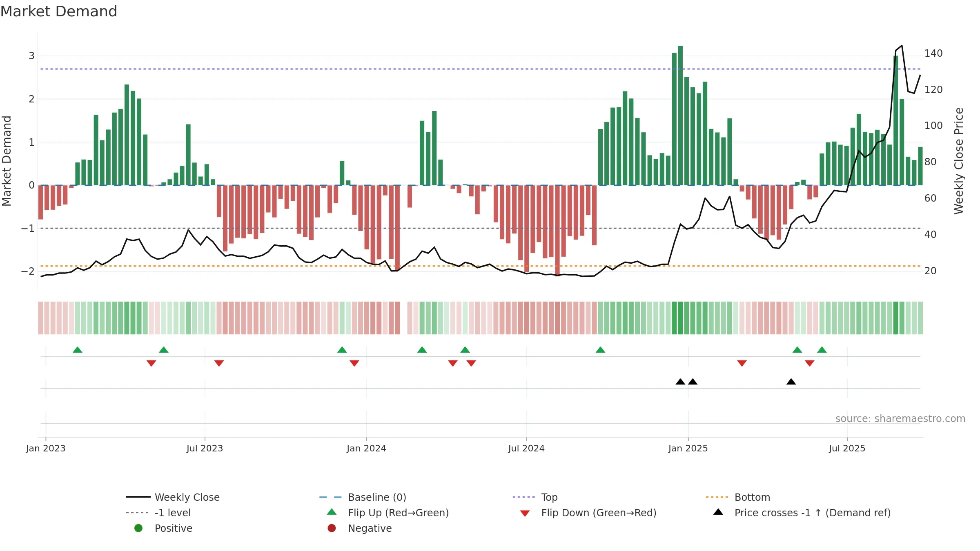Image resolution: width=980 pixels, height=551 pixels.
Task: Click the Jan 2023 x-axis label
Action: (46, 448)
